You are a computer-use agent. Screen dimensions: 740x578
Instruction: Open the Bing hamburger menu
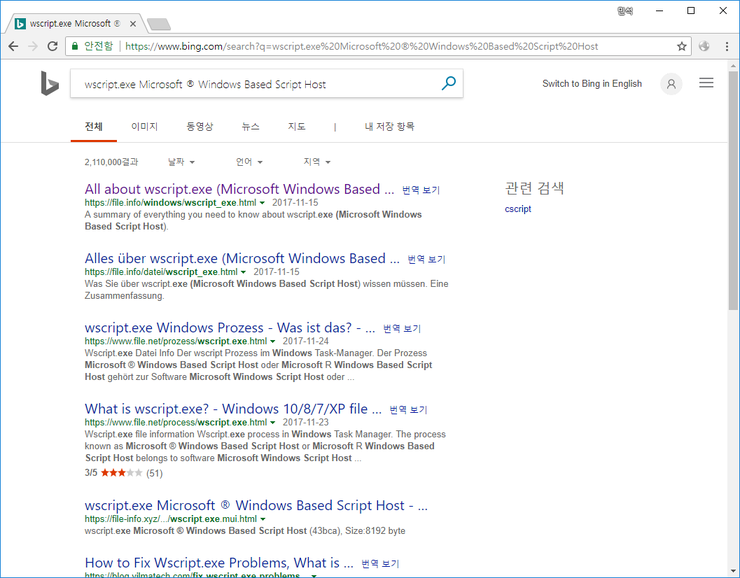[x=706, y=83]
